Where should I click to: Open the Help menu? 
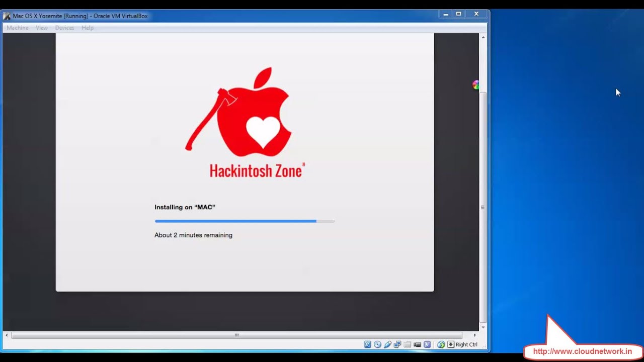tap(88, 28)
